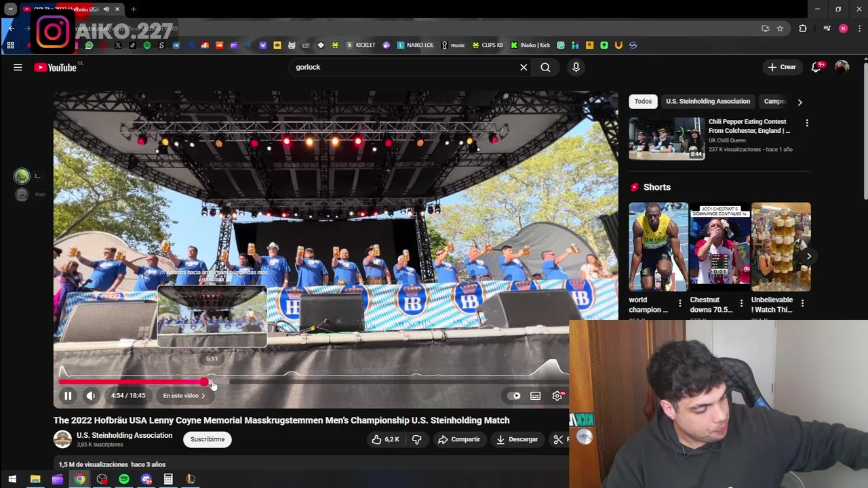Open the Unbelievable! Watch Thi... short
868x488 pixels.
(781, 247)
